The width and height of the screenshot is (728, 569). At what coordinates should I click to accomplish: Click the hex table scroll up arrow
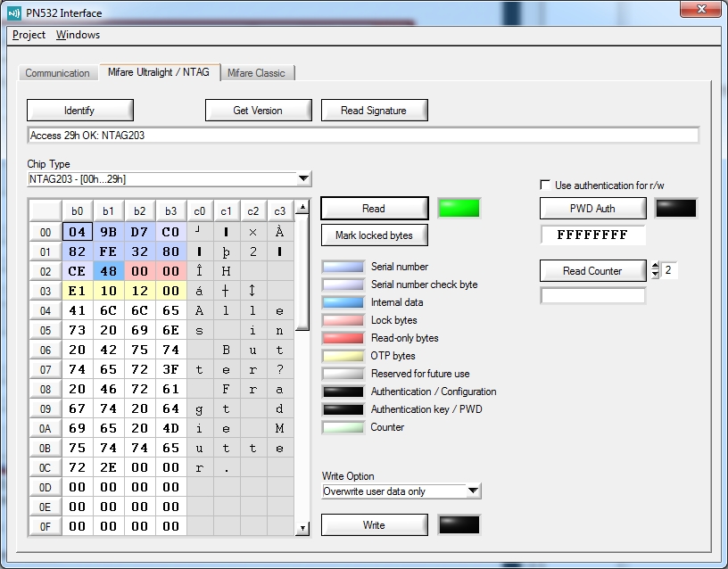(x=302, y=207)
